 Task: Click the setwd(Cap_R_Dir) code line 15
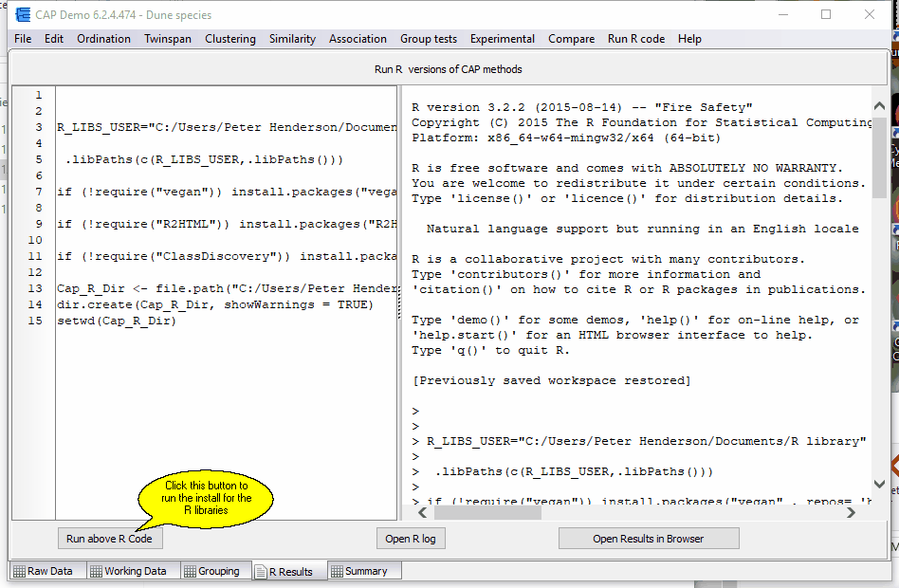click(x=117, y=321)
